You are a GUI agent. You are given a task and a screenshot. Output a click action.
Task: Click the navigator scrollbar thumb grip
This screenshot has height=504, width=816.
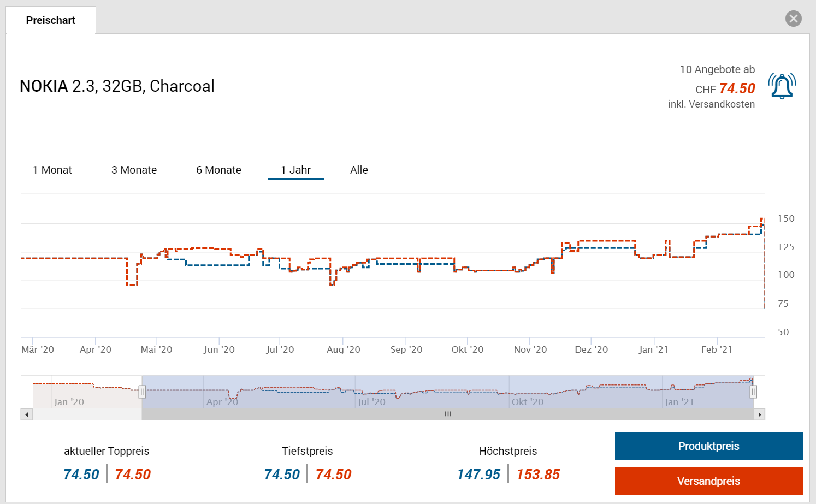[x=448, y=414]
